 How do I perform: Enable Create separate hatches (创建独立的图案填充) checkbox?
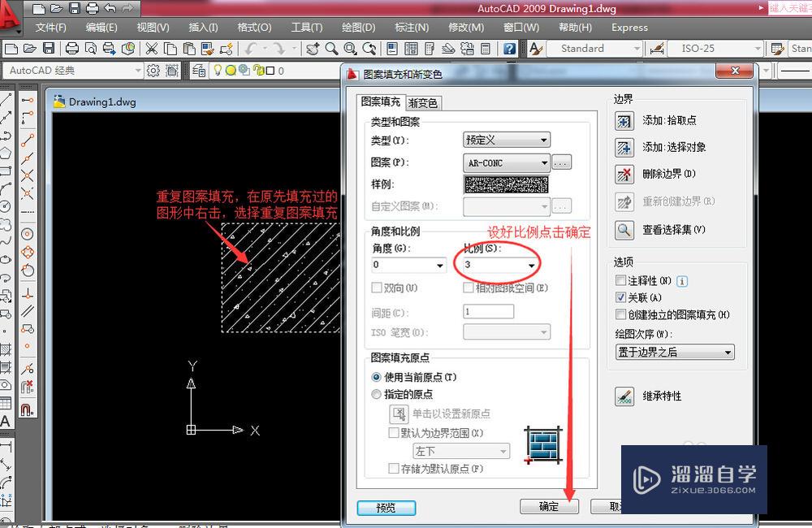click(620, 314)
